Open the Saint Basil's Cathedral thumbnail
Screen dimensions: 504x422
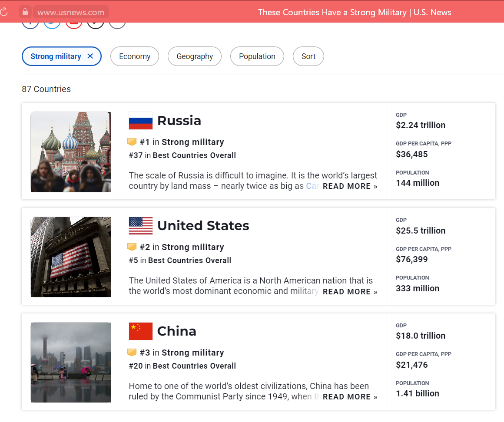coord(71,152)
